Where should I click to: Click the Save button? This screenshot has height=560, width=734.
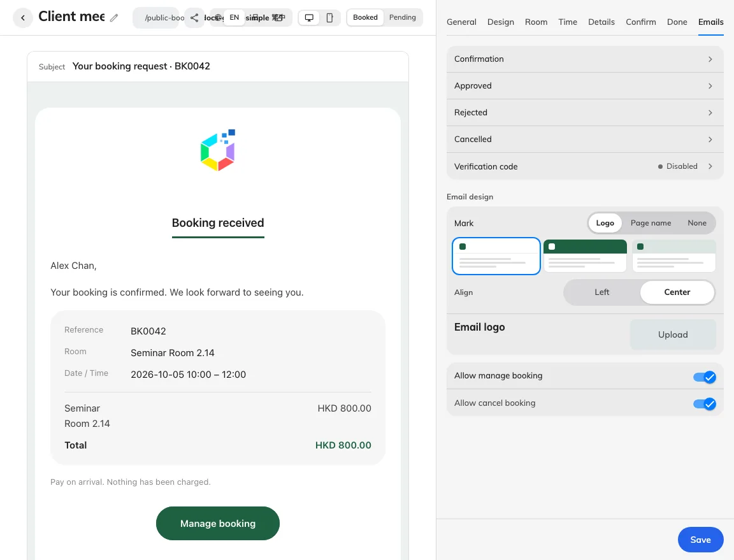(700, 540)
